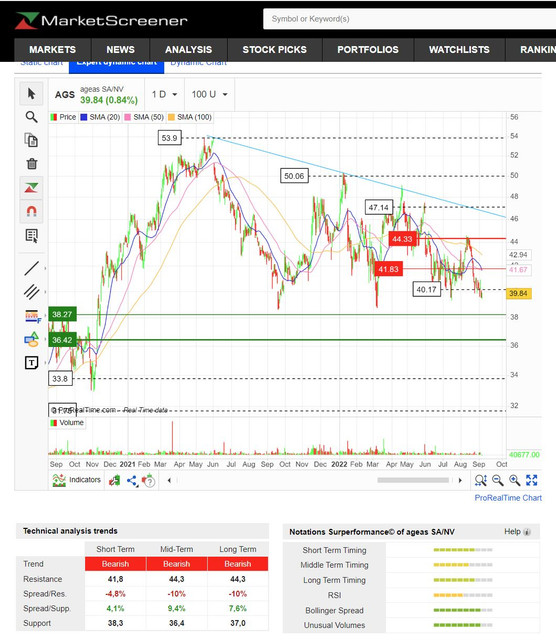The image size is (556, 640).
Task: Open the NEWS menu
Action: tap(120, 50)
